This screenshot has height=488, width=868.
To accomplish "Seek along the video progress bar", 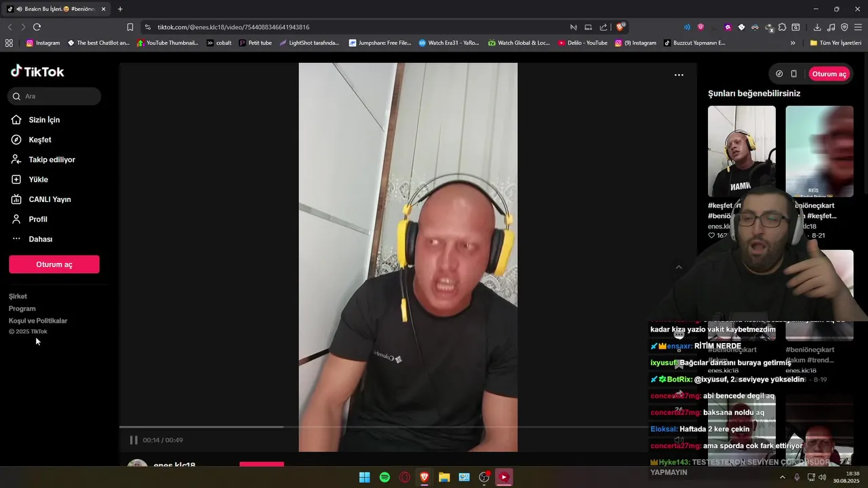I will [x=408, y=427].
